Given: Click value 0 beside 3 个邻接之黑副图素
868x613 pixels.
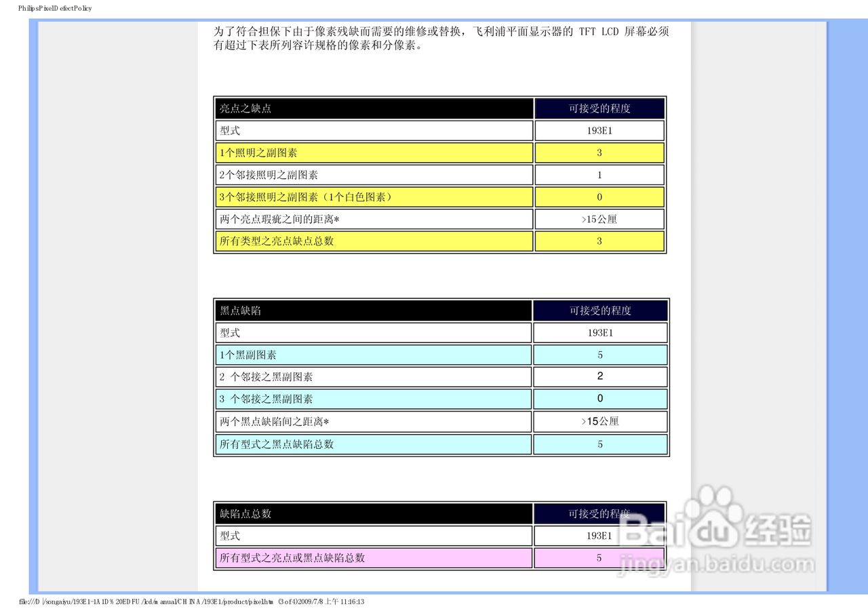Looking at the screenshot, I should (600, 399).
